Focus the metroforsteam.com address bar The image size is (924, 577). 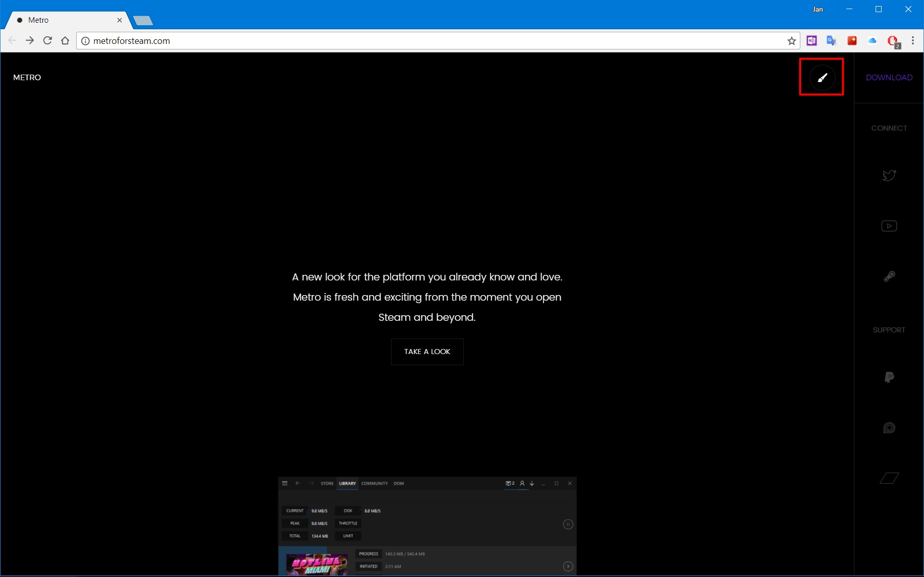(438, 41)
